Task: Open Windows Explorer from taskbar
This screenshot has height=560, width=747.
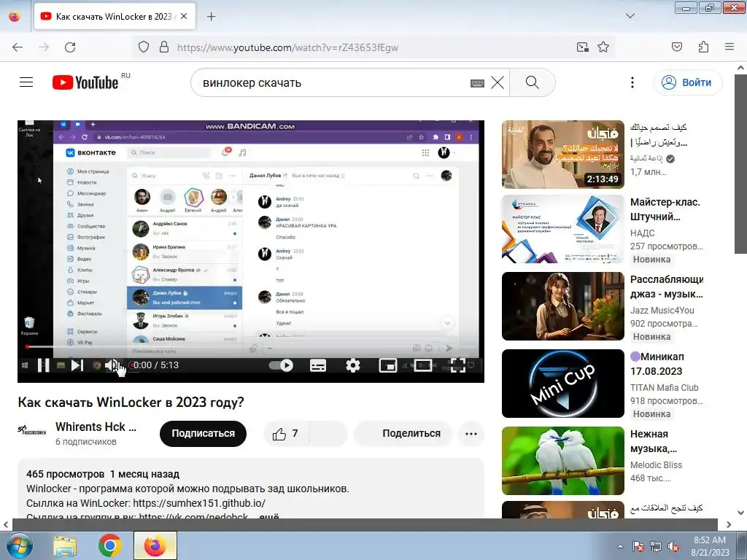Action: coord(65,546)
